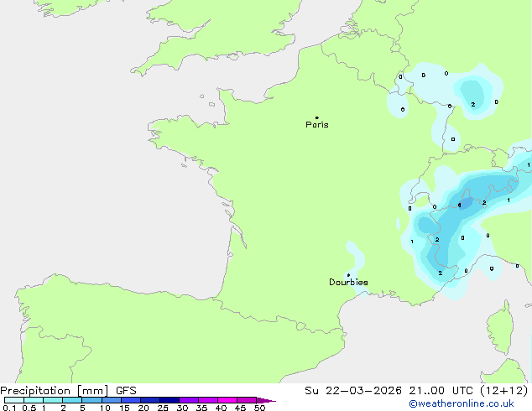Select the 45–50 mm legend swatch
Screen dimensions: 532x411
247,400
